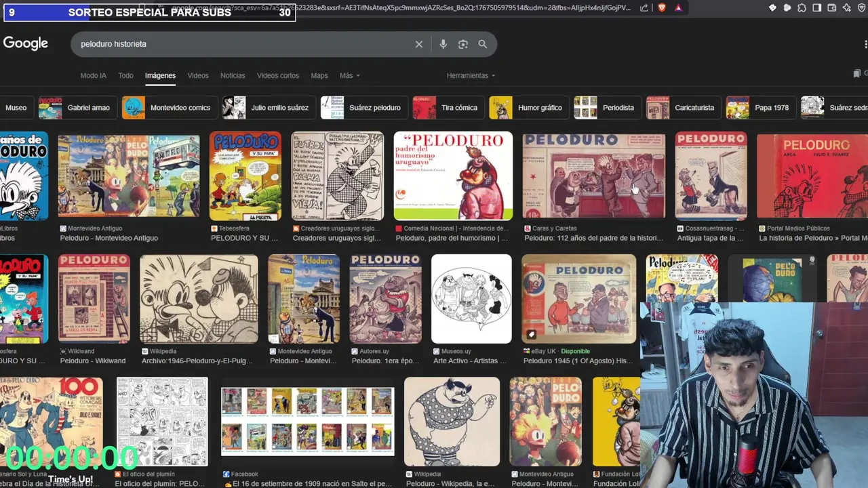This screenshot has height=488, width=868.
Task: Expand the Más dropdown
Action: [349, 75]
